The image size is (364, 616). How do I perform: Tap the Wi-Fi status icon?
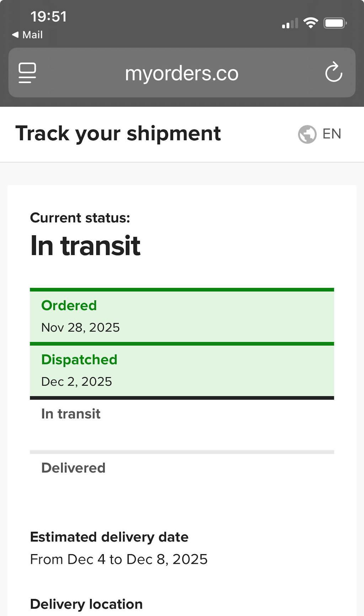point(311,23)
